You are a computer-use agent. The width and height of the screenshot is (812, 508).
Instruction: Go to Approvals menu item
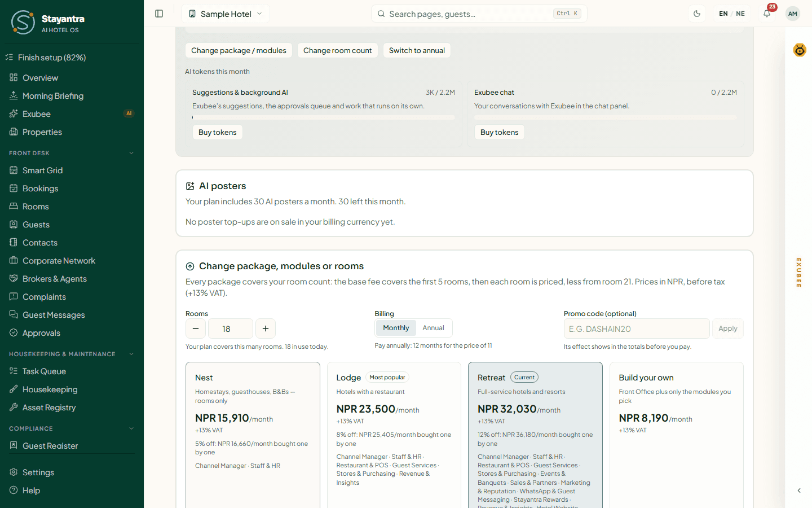72,333
